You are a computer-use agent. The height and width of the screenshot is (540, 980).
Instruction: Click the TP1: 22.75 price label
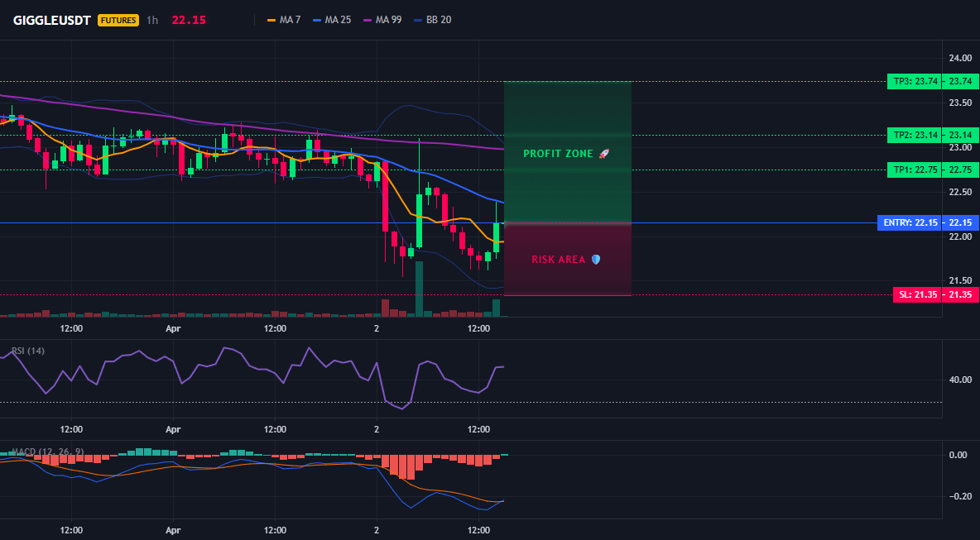914,170
